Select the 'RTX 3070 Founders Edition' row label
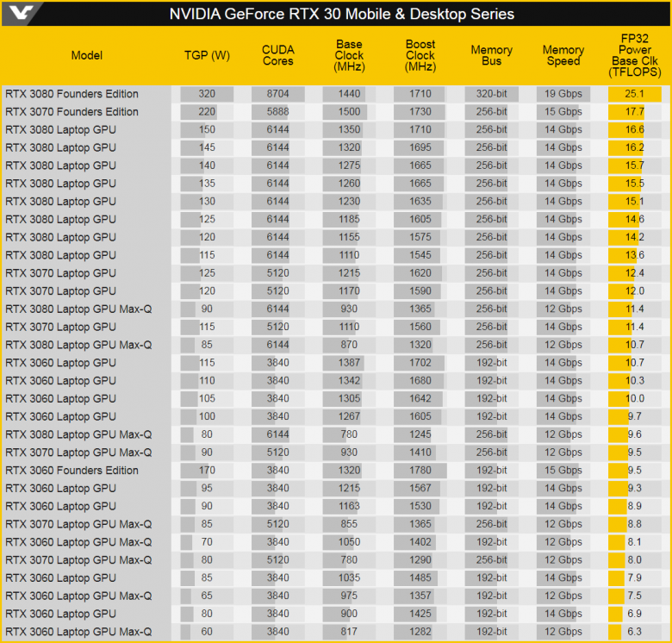672x643 pixels. point(72,112)
